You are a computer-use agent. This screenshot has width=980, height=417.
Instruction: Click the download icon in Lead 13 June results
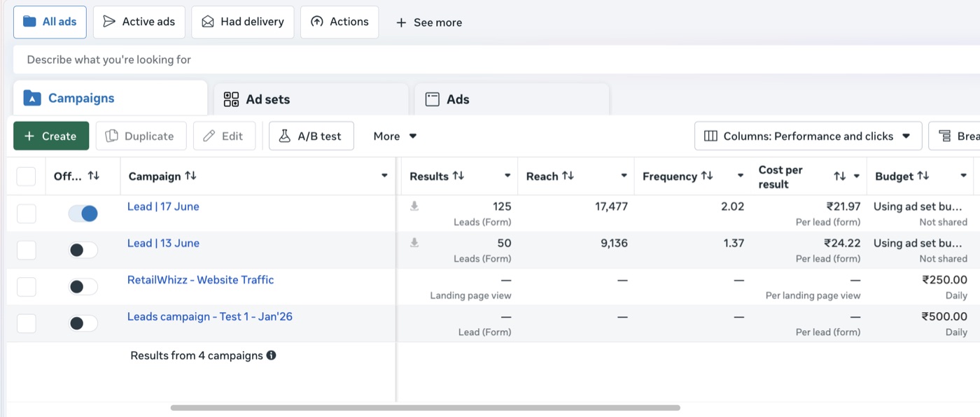click(414, 243)
